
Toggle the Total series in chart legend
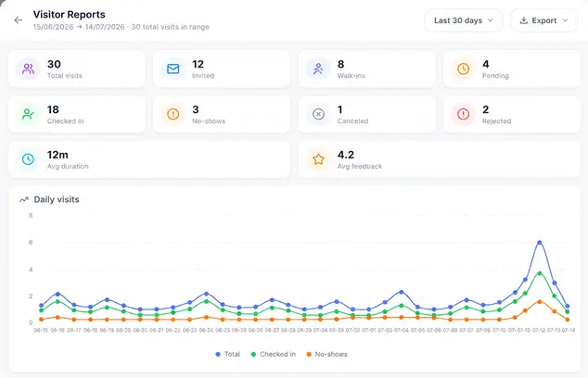228,354
